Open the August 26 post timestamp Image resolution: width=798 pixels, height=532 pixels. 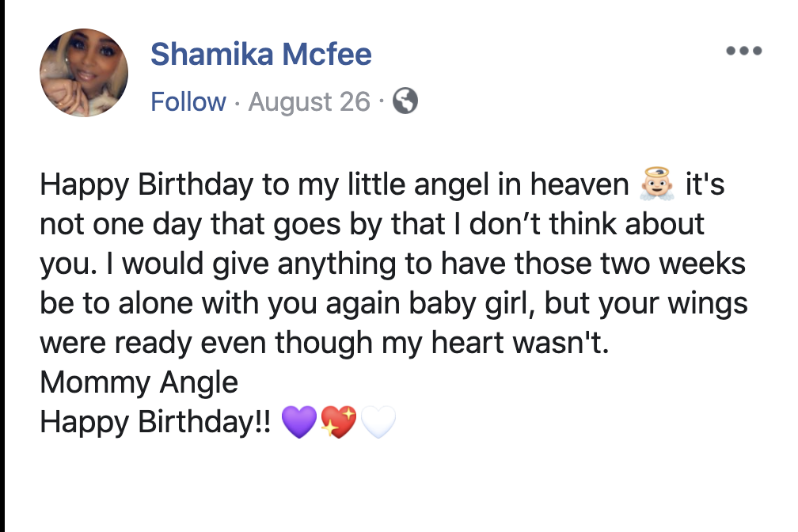[x=309, y=102]
